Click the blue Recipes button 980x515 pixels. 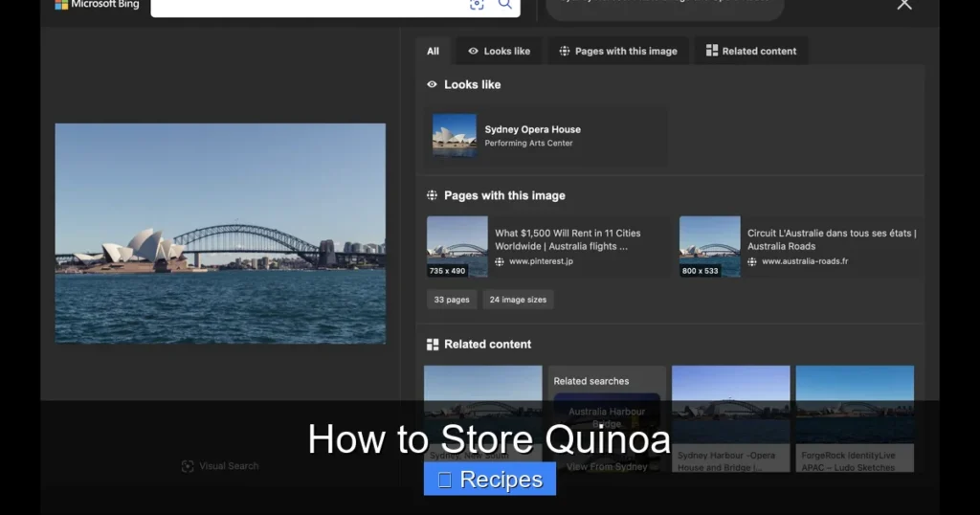[x=490, y=480]
